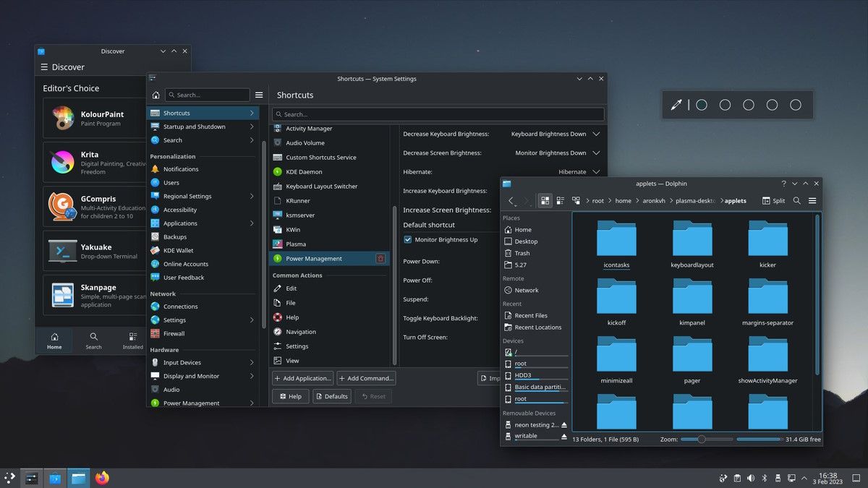Open the Dolphin search with the magnifier icon

coord(796,200)
